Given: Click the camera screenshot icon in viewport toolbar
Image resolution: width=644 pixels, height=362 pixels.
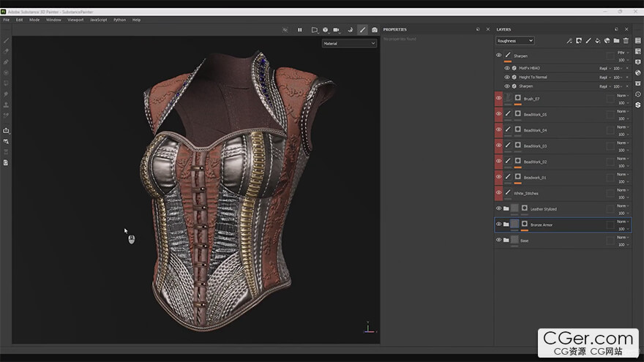Looking at the screenshot, I should [x=375, y=30].
